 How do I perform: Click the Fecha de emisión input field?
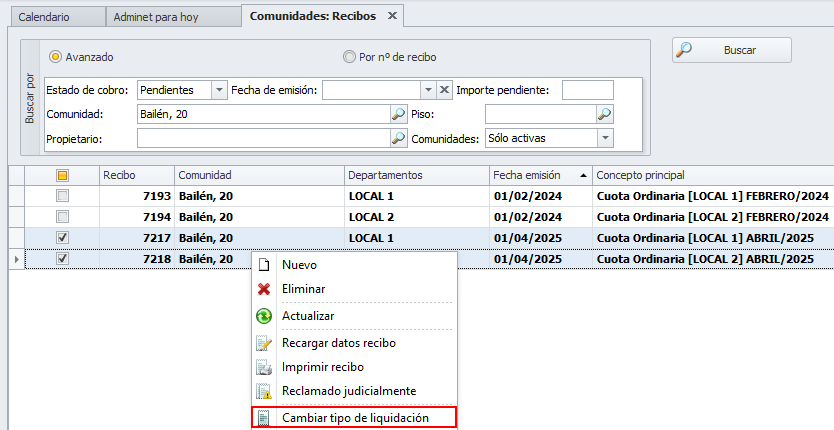click(x=371, y=90)
